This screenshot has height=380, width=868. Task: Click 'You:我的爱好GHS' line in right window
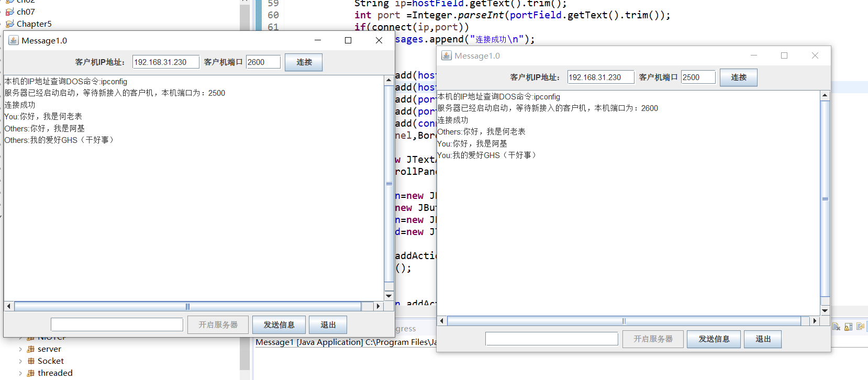[487, 155]
